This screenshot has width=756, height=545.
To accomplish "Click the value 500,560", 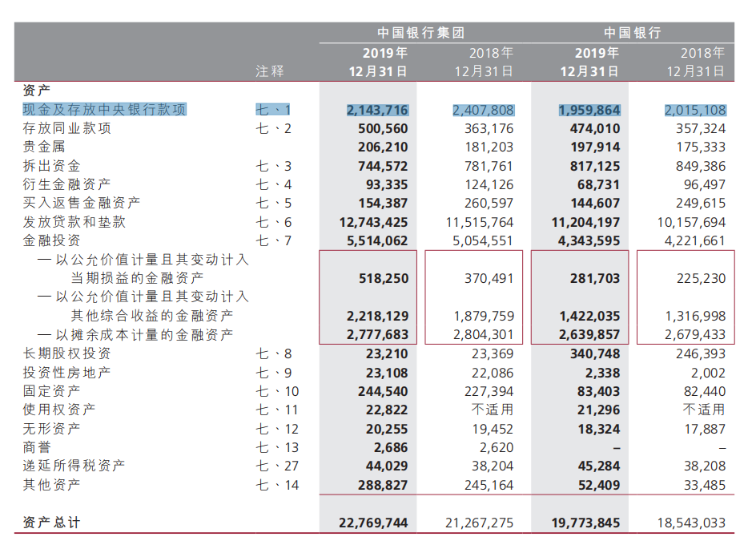I will point(383,129).
